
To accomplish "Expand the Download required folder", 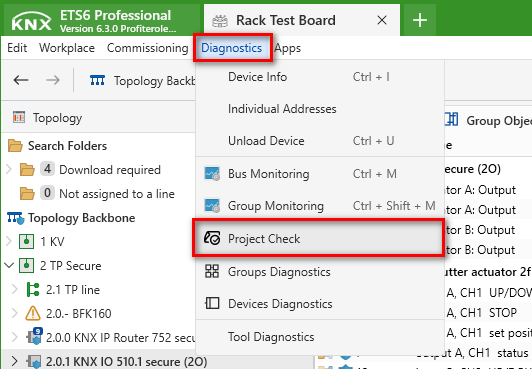I will 9,169.
